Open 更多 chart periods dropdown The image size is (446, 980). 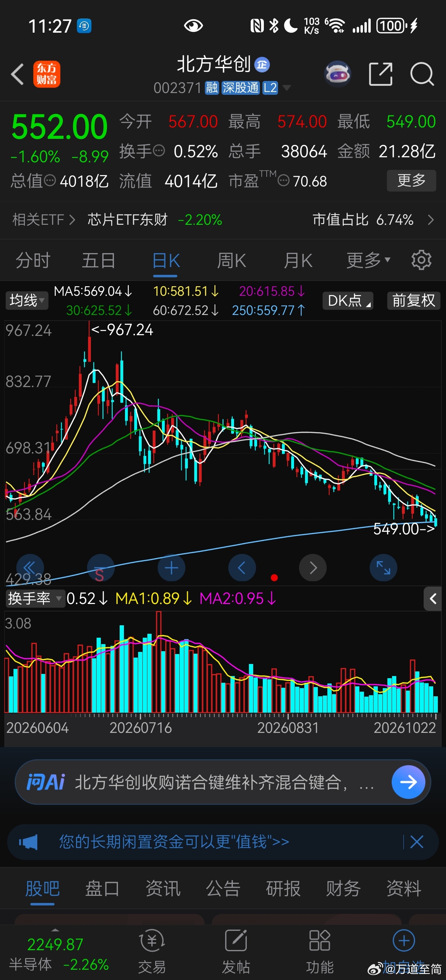click(x=368, y=260)
